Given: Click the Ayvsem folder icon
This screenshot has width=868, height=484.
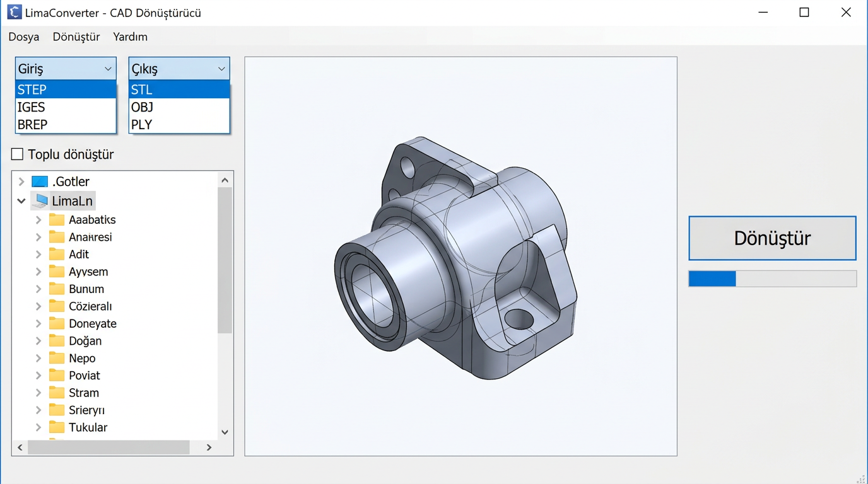Looking at the screenshot, I should click(x=57, y=272).
